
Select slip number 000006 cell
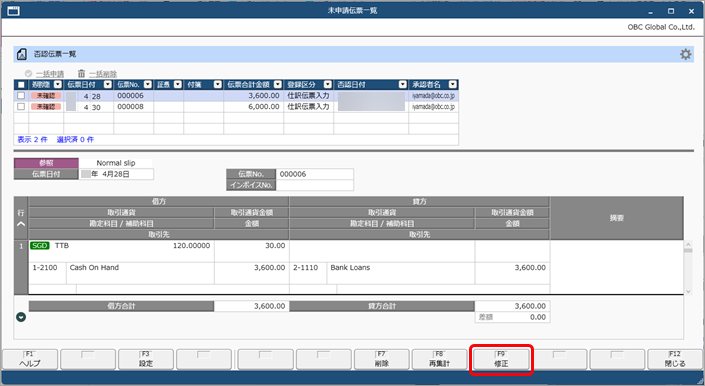click(134, 96)
